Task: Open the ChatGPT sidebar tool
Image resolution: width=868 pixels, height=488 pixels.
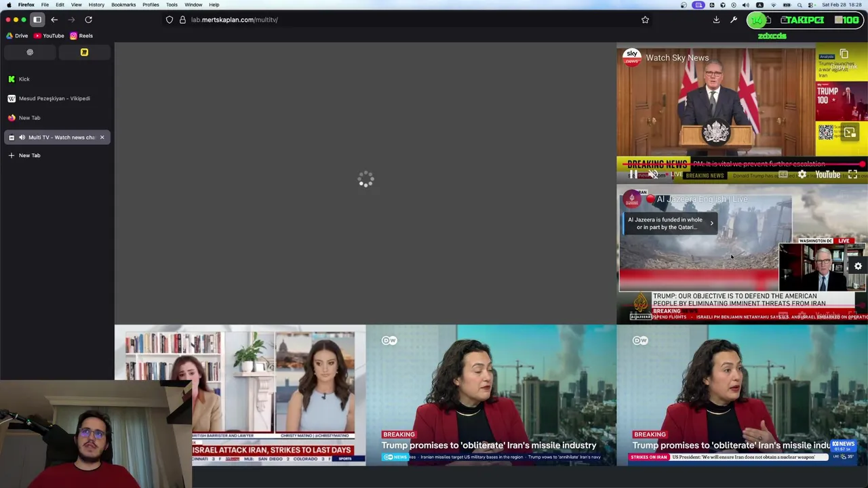Action: [x=30, y=52]
